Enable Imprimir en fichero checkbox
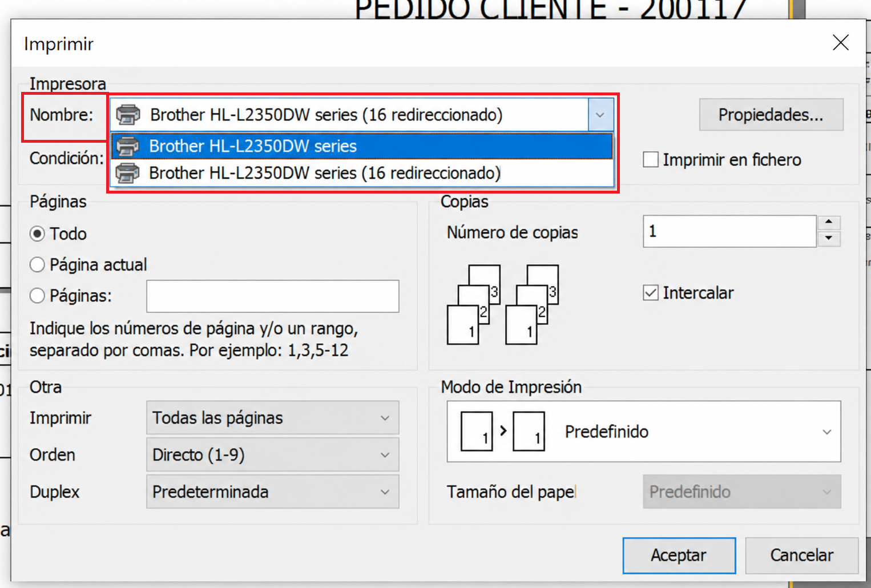 (650, 160)
